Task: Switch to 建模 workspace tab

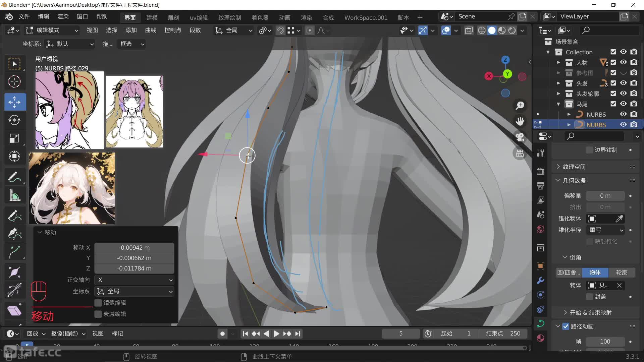Action: [x=152, y=17]
